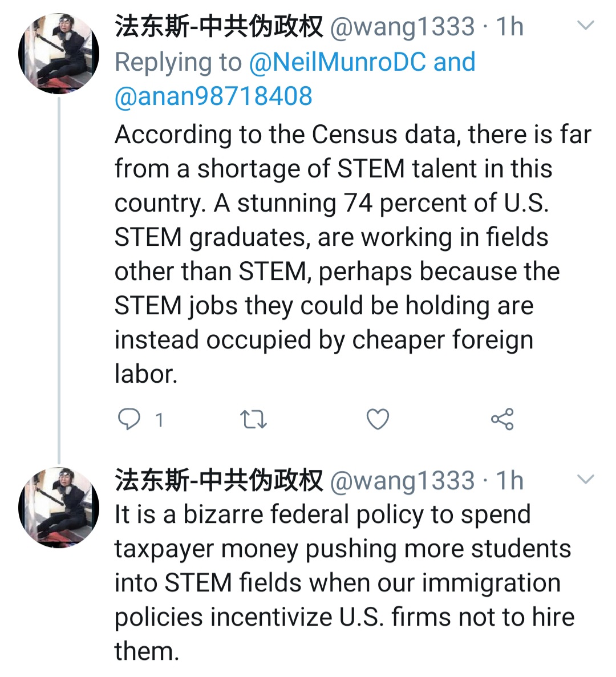Open profile picture on first tweet
616x677 pixels.
59,54
